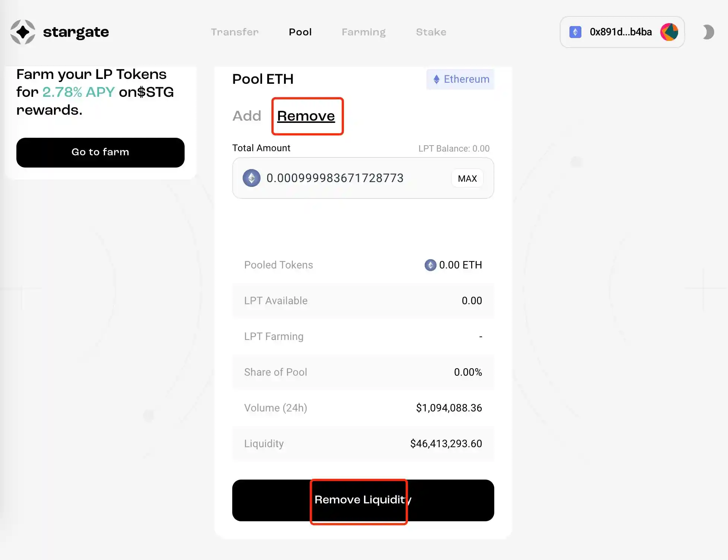Open the 0x891d...b4ba wallet menu
Screen dimensions: 728x560
pyautogui.click(x=620, y=32)
